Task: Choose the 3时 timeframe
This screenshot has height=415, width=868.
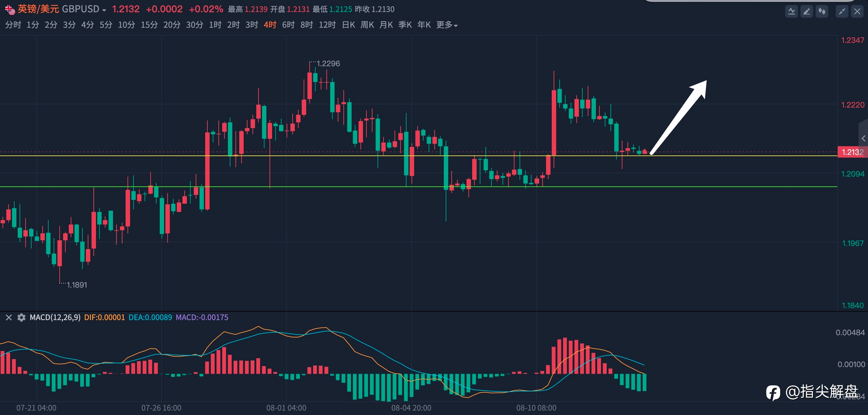Action: (x=252, y=25)
